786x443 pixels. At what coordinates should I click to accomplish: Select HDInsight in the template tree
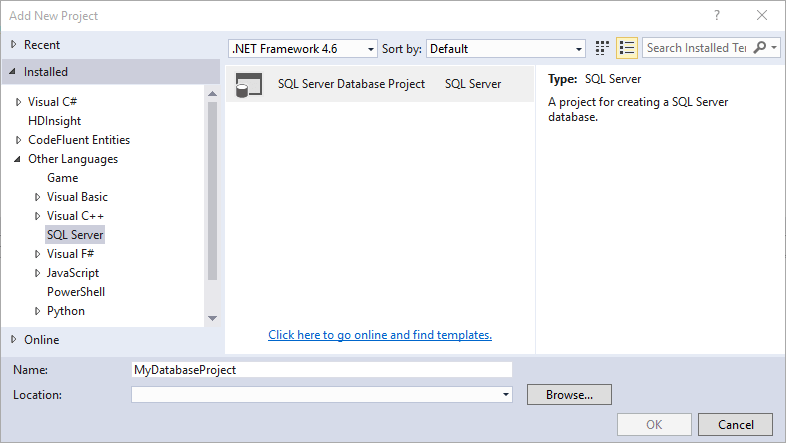click(56, 121)
